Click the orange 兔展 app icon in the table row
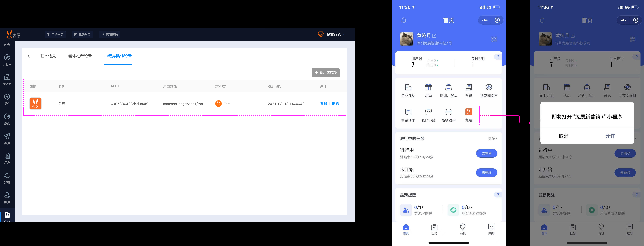The image size is (644, 246). click(x=35, y=104)
